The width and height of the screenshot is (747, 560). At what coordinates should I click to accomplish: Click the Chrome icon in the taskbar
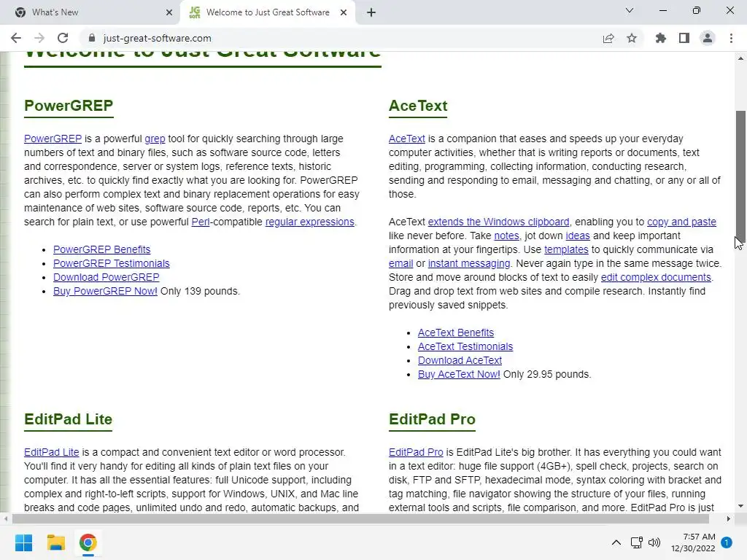point(88,542)
